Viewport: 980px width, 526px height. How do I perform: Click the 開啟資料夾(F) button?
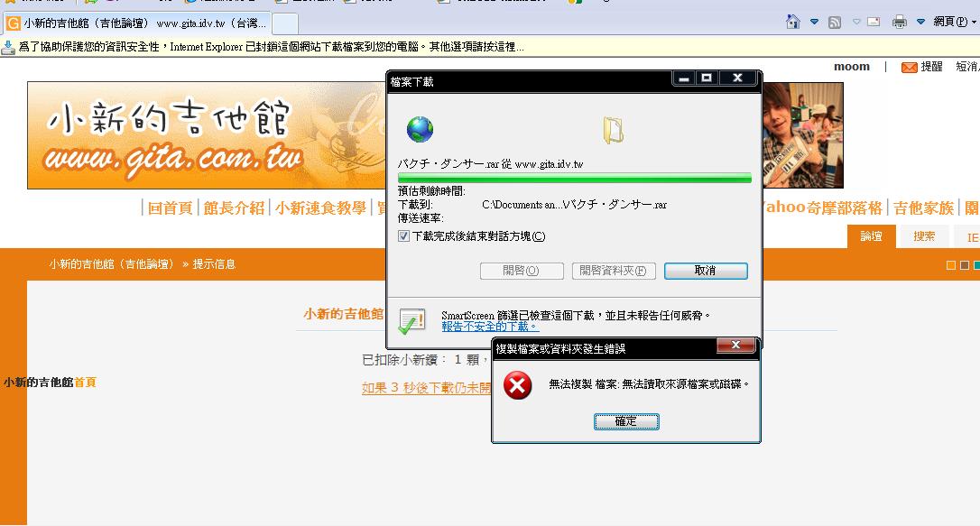point(613,271)
